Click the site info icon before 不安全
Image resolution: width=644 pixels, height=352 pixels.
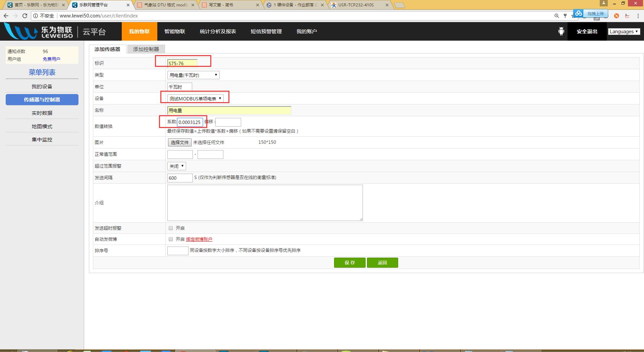(x=36, y=16)
